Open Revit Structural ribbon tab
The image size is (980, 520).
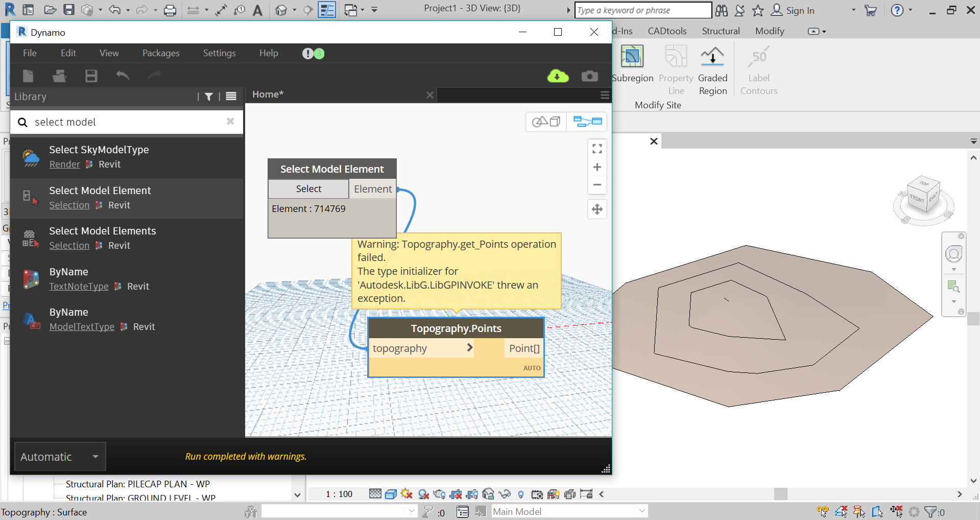[x=721, y=31]
